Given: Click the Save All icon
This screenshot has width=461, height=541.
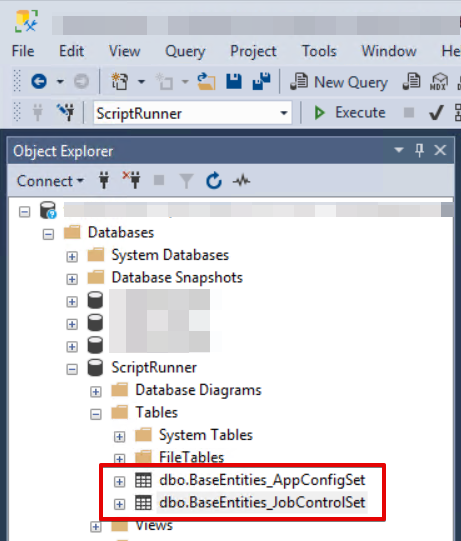Looking at the screenshot, I should click(x=261, y=81).
